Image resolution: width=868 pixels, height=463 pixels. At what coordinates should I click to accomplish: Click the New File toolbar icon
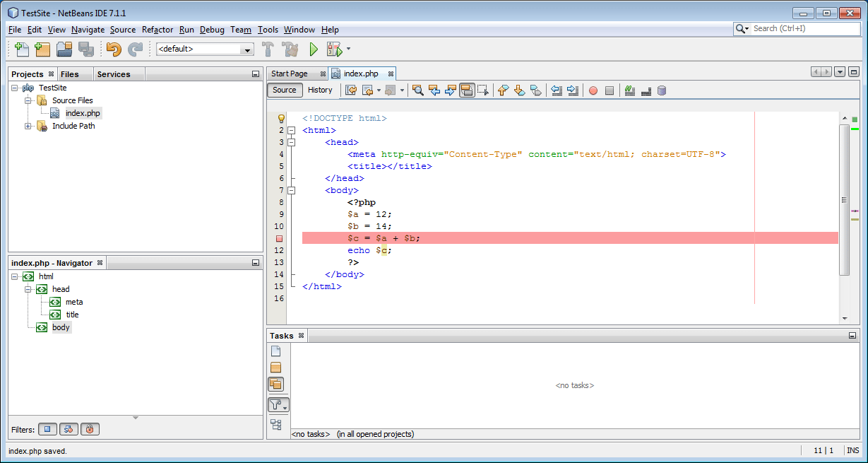22,49
